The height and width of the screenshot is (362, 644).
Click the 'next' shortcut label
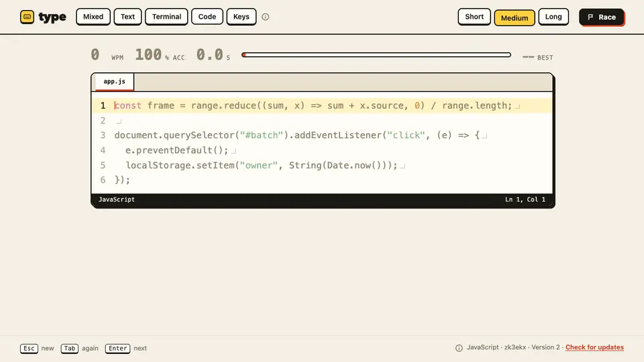pos(140,349)
